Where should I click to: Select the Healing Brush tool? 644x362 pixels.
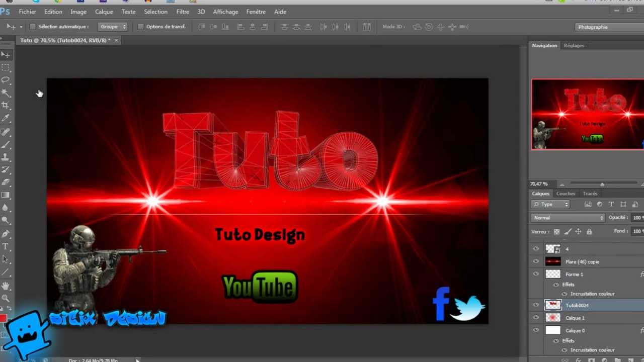pos(6,132)
